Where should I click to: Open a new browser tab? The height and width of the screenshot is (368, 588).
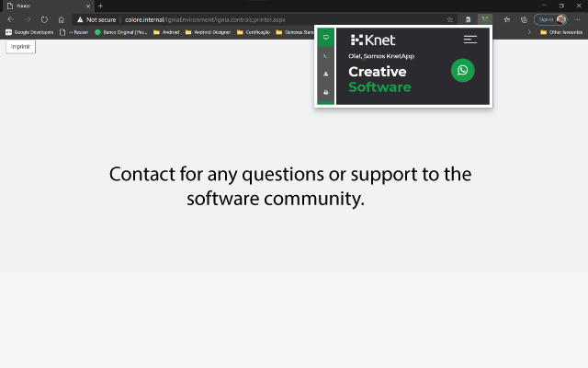[100, 6]
